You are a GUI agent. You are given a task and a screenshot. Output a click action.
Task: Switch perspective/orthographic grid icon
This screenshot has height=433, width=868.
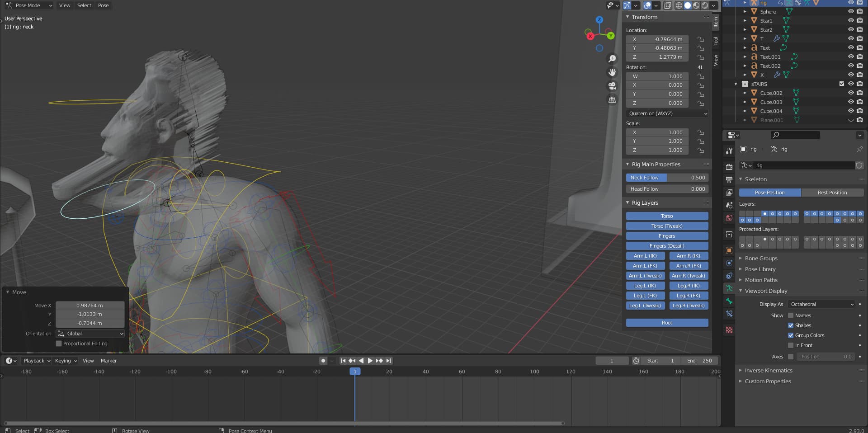(612, 99)
